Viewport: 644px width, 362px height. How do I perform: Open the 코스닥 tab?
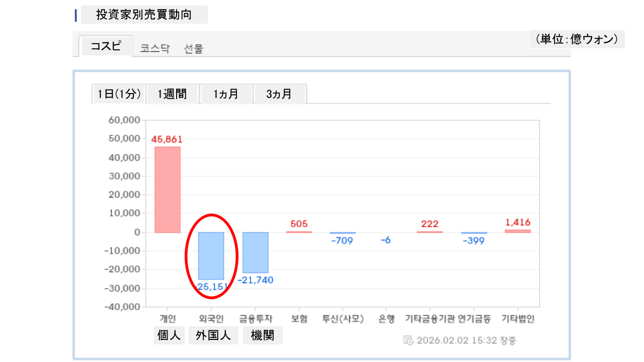[155, 49]
